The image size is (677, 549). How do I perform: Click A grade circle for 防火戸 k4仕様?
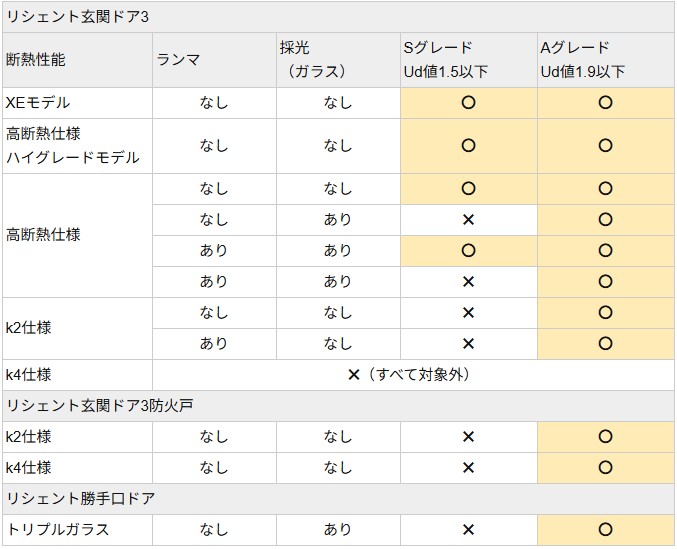pyautogui.click(x=605, y=467)
